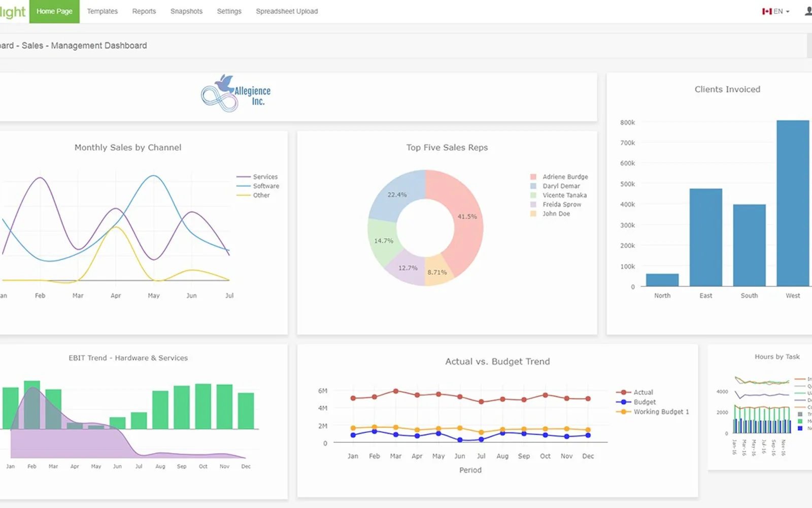Toggle Adriene Burdge legend entry
812x508 pixels.
pos(559,177)
